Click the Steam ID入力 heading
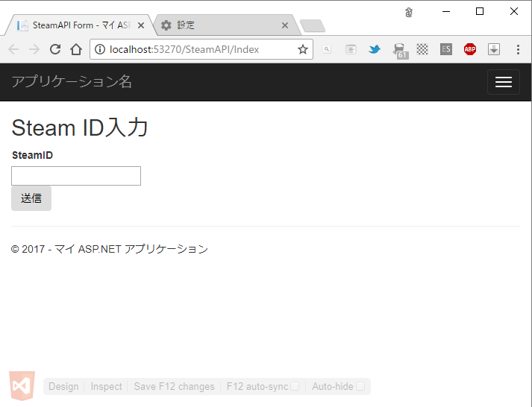This screenshot has width=532, height=407. (80, 127)
